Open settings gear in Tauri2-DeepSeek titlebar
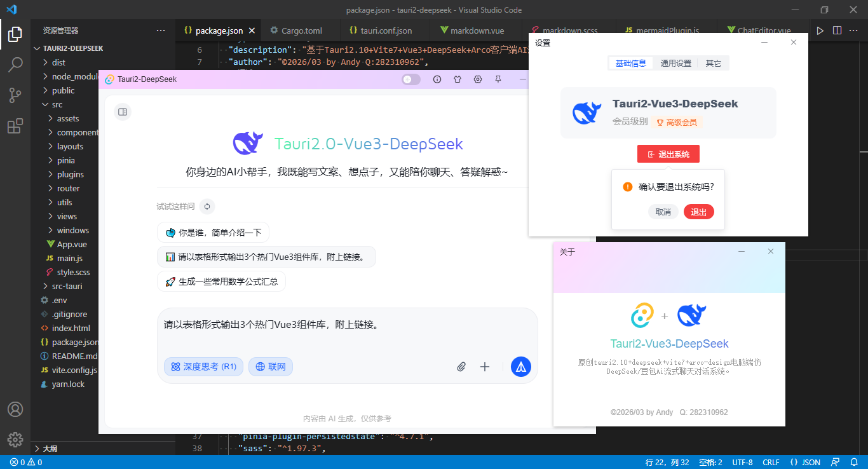The width and height of the screenshot is (868, 469). (478, 79)
